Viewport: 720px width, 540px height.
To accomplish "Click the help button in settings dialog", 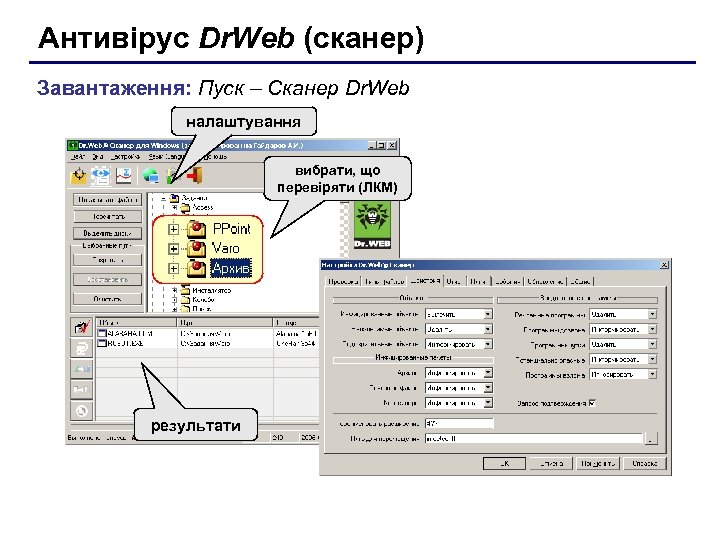I will pyautogui.click(x=645, y=463).
